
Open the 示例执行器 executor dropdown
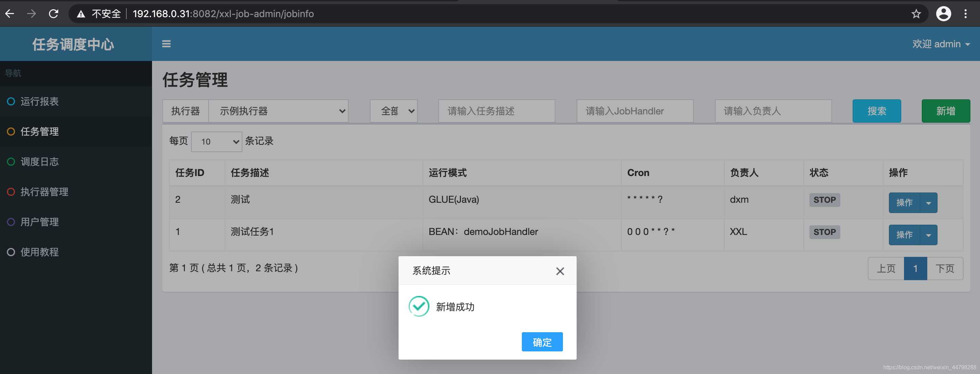pyautogui.click(x=279, y=111)
